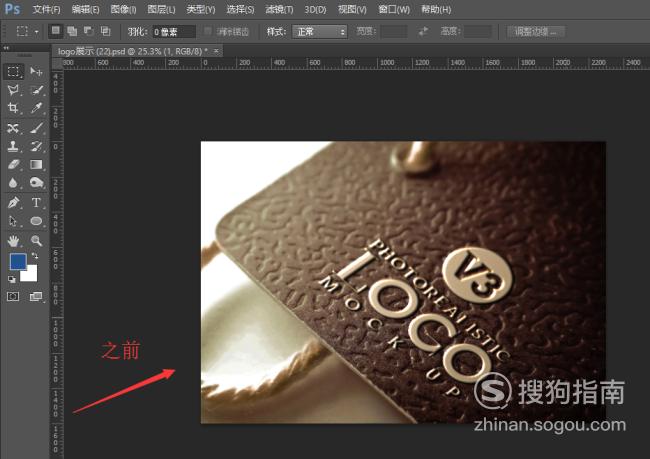Open the 窗口(W) menu
The height and width of the screenshot is (459, 650).
coord(394,9)
